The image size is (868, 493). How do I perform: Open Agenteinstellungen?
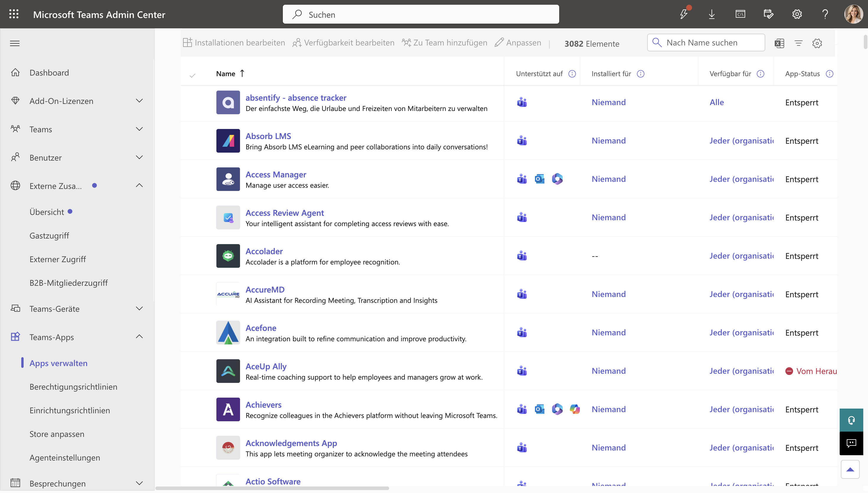click(x=65, y=458)
